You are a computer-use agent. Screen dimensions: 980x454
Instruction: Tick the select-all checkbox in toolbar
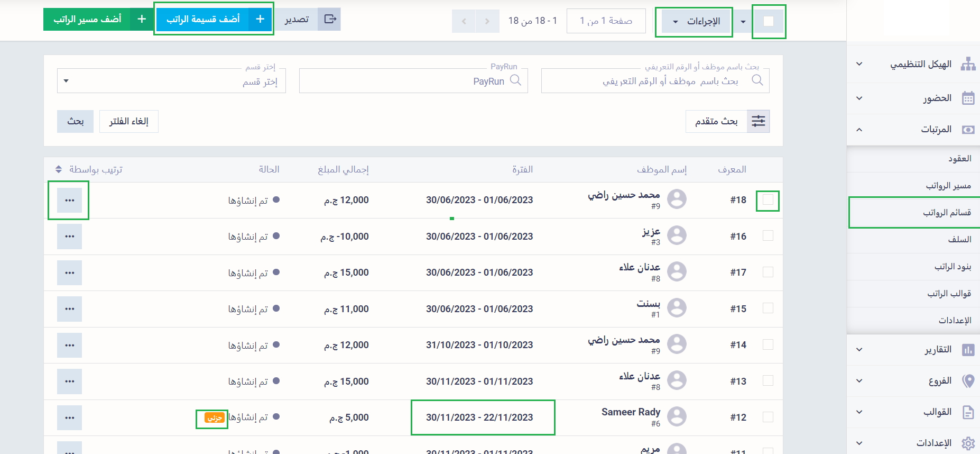pos(769,21)
